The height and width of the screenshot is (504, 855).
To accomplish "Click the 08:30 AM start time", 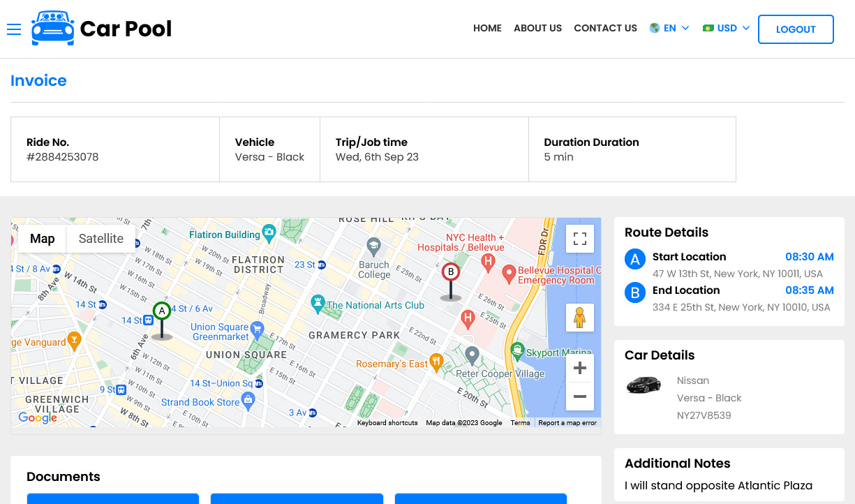I will point(810,257).
